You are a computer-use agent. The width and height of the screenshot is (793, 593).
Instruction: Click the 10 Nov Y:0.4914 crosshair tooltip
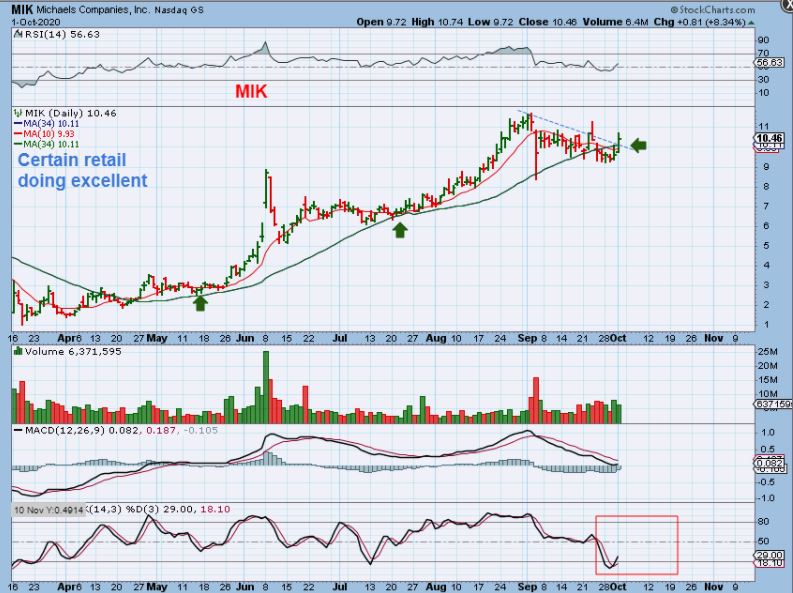click(x=48, y=510)
